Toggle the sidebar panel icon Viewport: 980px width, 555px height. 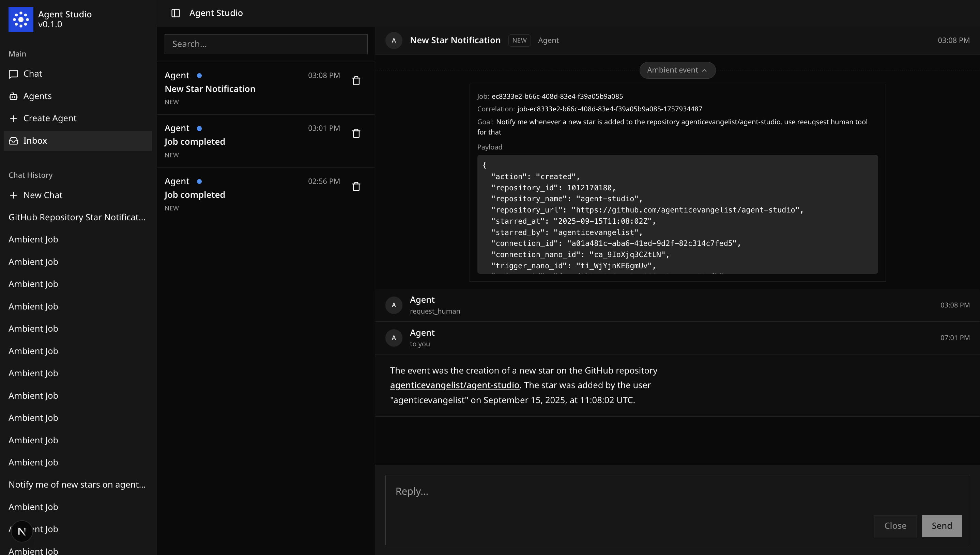175,13
